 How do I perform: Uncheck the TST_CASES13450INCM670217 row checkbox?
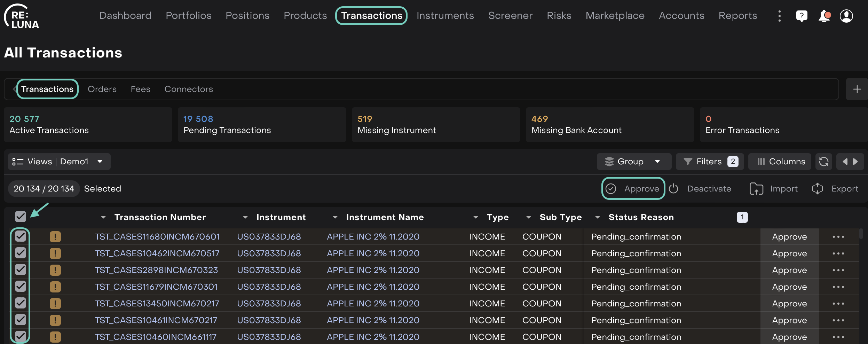click(x=21, y=303)
